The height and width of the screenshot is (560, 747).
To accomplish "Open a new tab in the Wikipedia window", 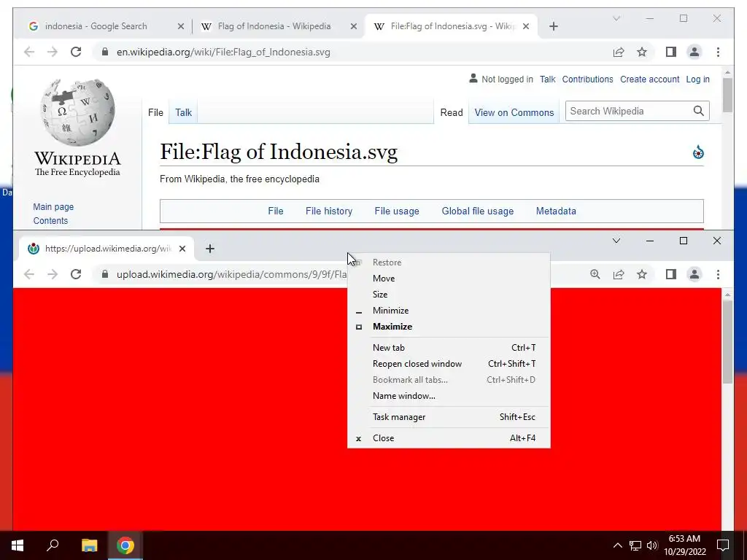I will click(x=553, y=26).
